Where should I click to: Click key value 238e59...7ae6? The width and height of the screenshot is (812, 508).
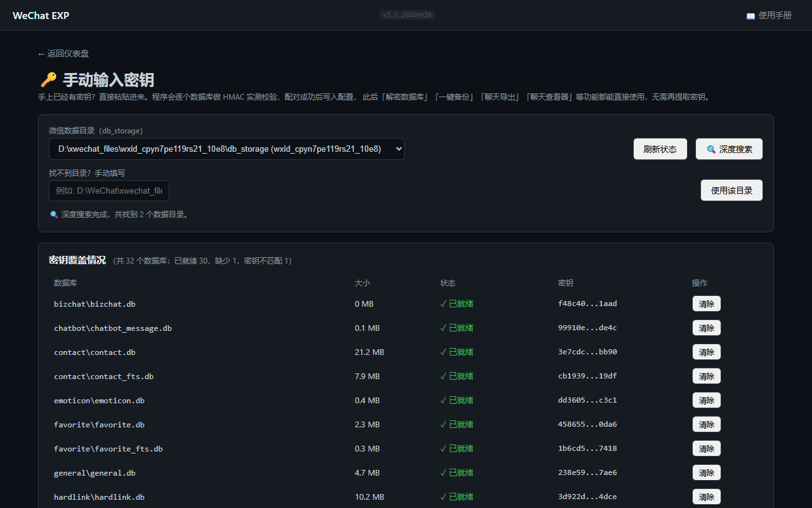[587, 473]
